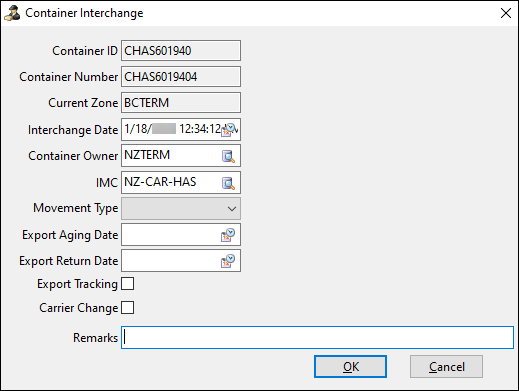Viewport: 519px width, 391px height.
Task: Click the OK button
Action: (350, 367)
